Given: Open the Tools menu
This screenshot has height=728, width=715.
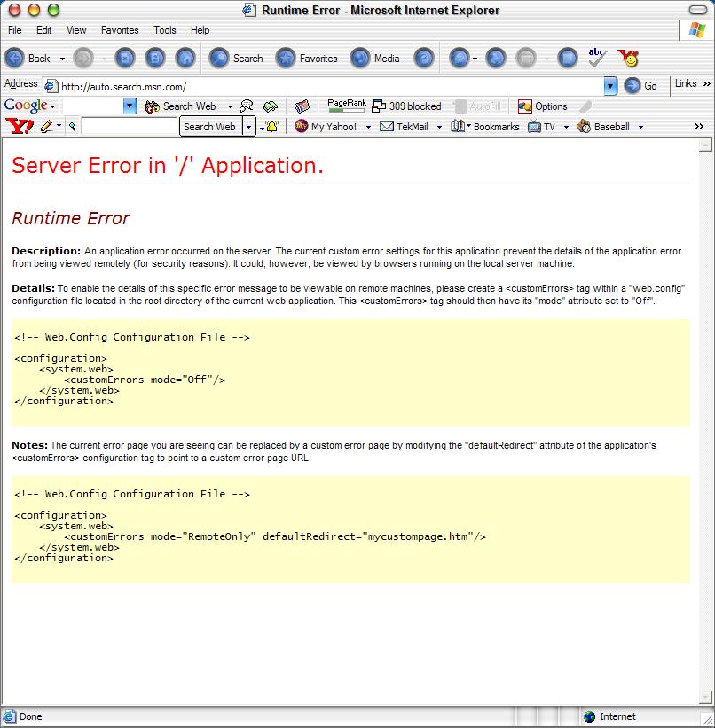Looking at the screenshot, I should coord(165,30).
